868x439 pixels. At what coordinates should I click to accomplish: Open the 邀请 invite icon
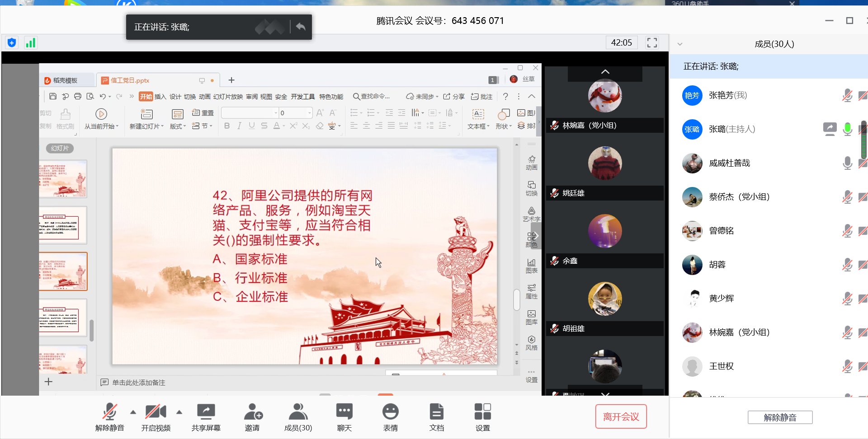tap(253, 412)
